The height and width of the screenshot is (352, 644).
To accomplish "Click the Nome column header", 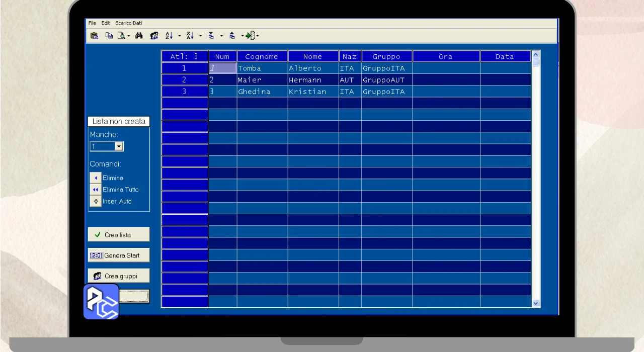I will point(313,56).
